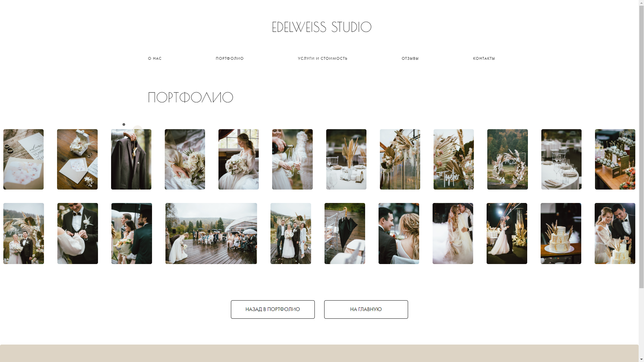The width and height of the screenshot is (644, 362).
Task: Open the Together sign floral photo
Action: 454,159
